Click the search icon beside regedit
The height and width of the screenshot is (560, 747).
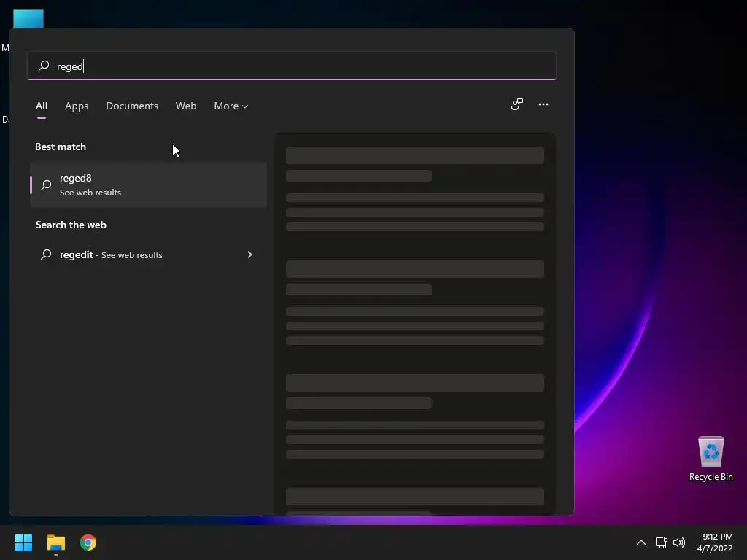(x=46, y=254)
